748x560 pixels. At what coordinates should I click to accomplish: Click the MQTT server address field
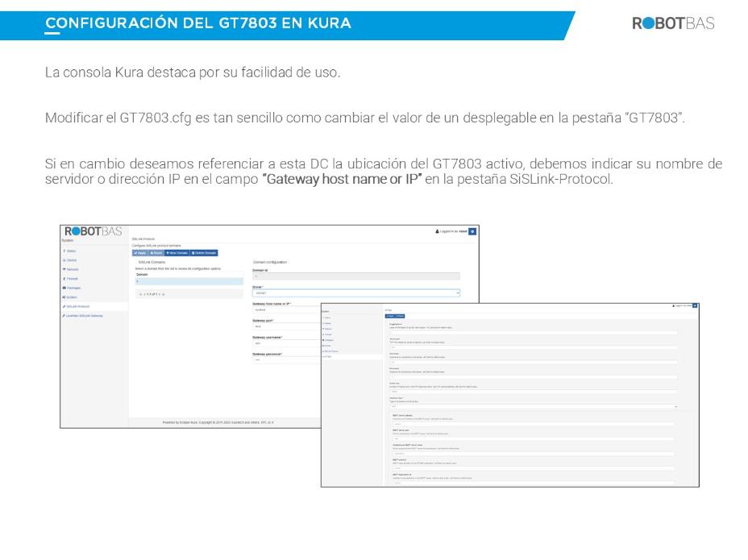534,424
